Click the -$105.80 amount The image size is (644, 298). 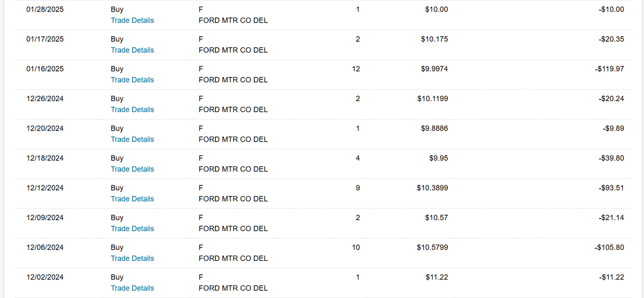click(609, 247)
